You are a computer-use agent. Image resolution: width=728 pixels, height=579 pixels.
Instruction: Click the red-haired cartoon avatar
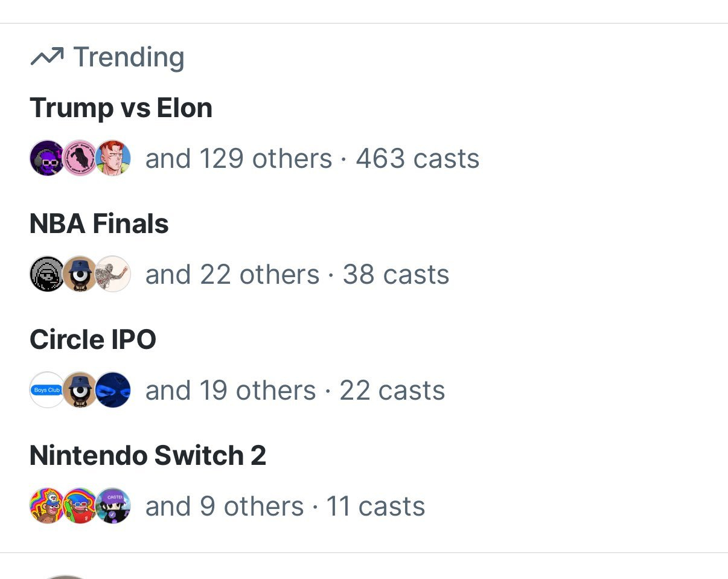tap(113, 158)
